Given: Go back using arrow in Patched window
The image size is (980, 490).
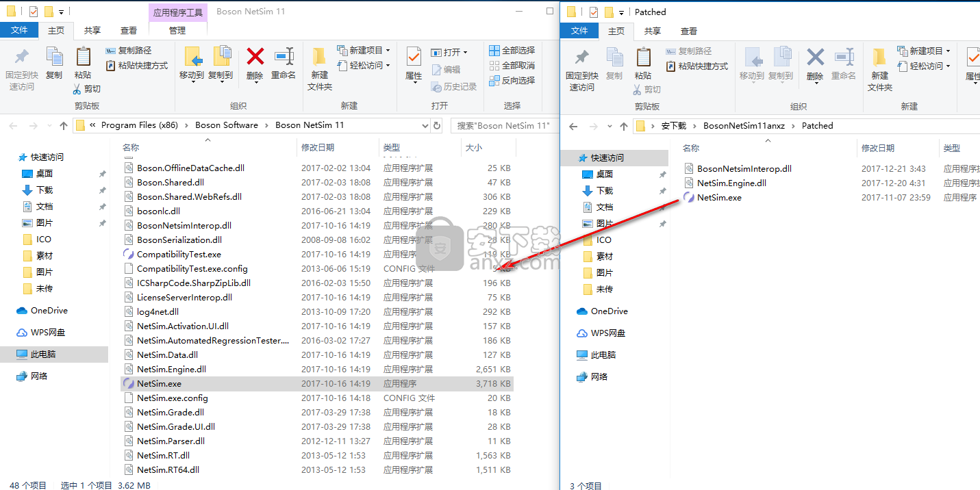Looking at the screenshot, I should click(x=574, y=126).
